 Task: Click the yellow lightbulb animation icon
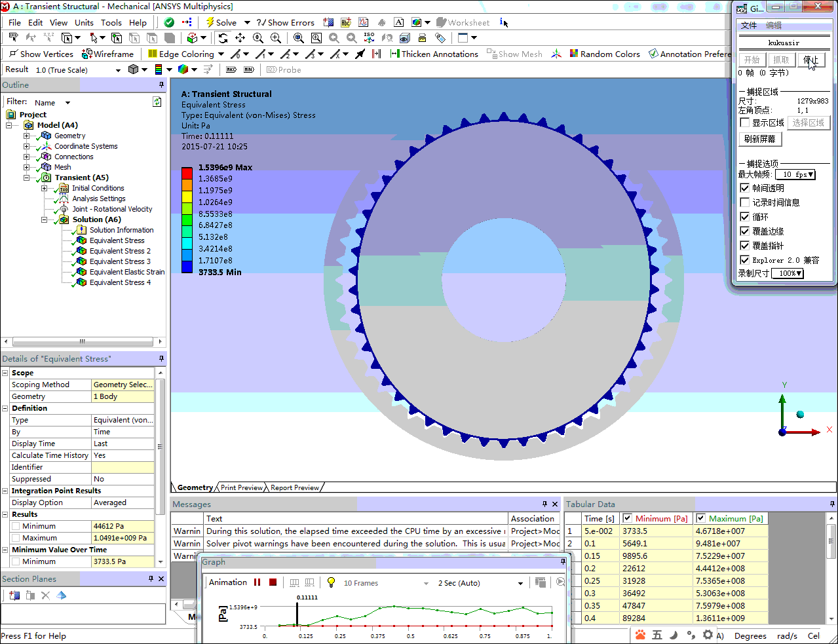click(331, 582)
